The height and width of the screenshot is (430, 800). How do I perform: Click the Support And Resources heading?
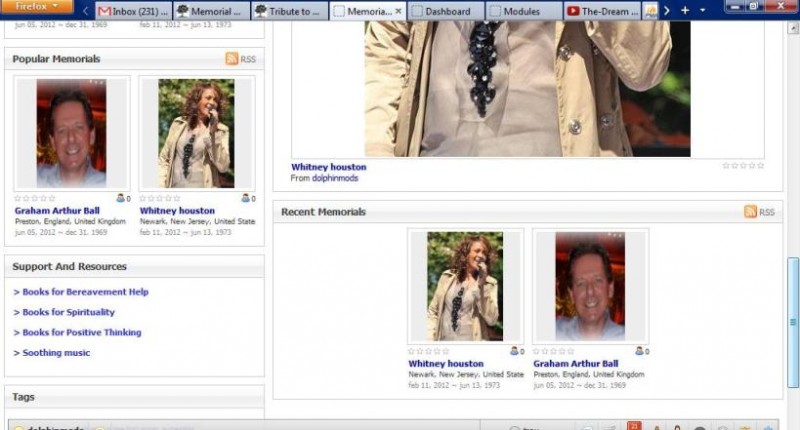point(69,266)
